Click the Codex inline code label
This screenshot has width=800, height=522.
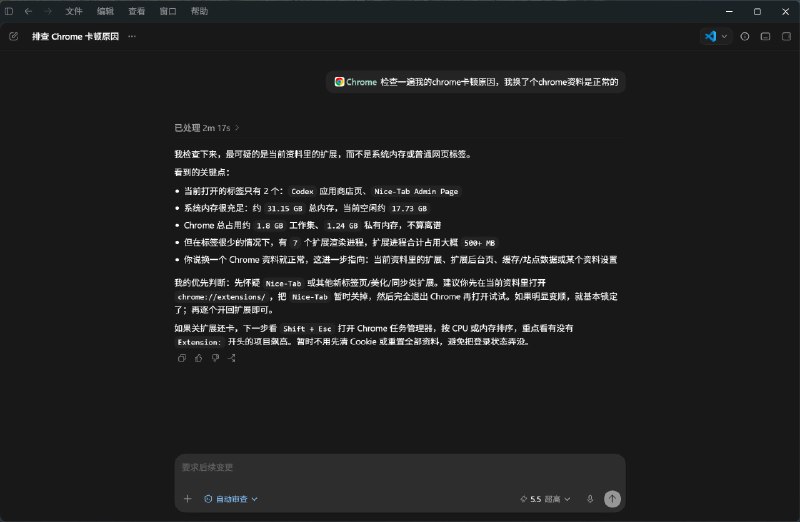(302, 191)
